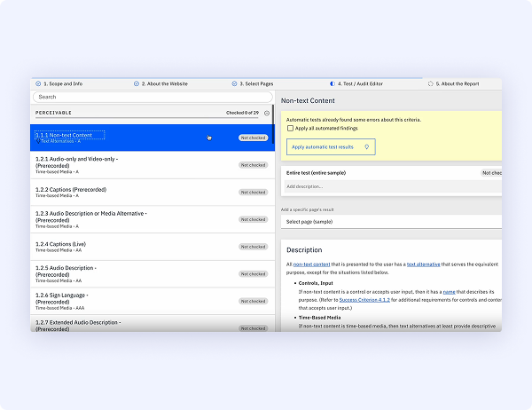The image size is (532, 410).
Task: Open the non-text content definition link
Action: (x=311, y=264)
